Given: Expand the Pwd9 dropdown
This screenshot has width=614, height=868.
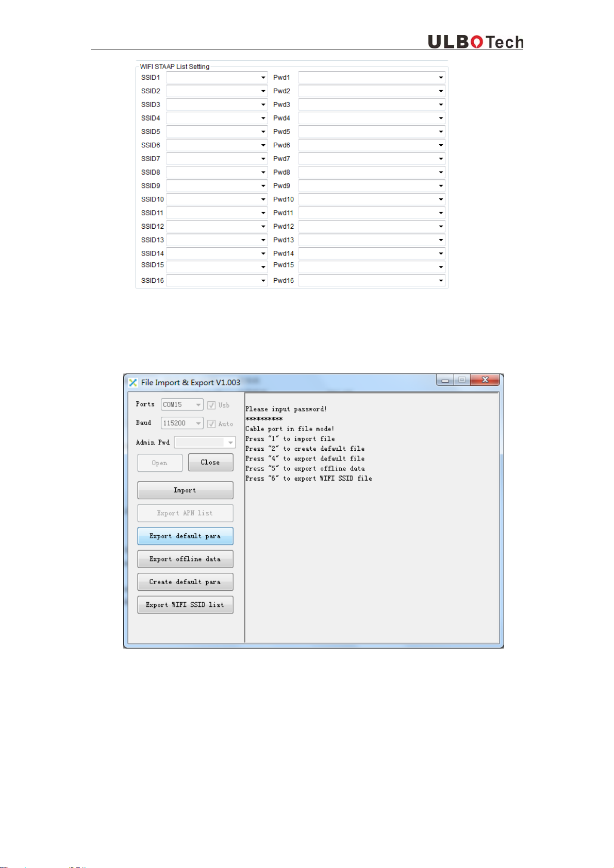Looking at the screenshot, I should click(441, 186).
